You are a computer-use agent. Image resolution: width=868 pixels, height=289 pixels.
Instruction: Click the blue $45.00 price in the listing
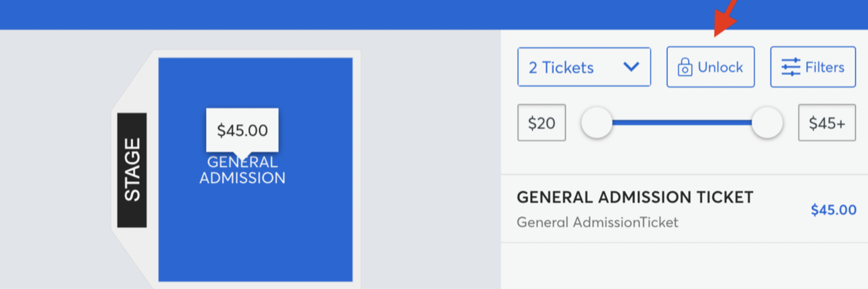(x=833, y=210)
